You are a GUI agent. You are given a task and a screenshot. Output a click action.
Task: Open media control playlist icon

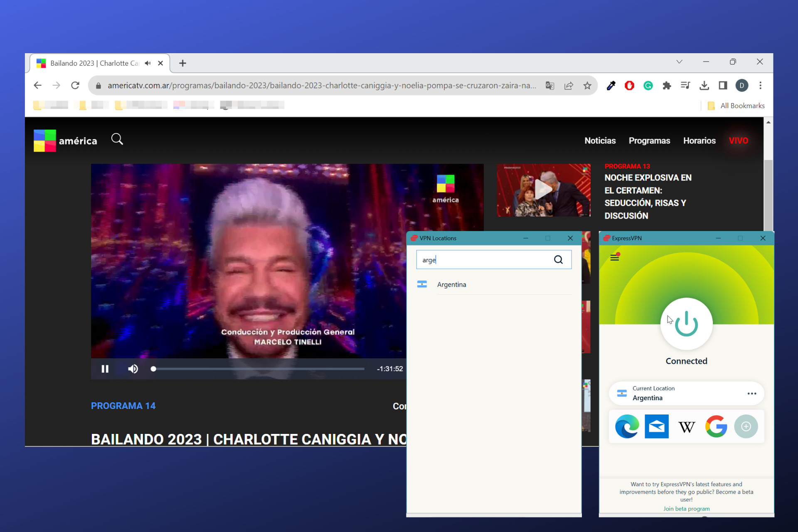pyautogui.click(x=685, y=86)
